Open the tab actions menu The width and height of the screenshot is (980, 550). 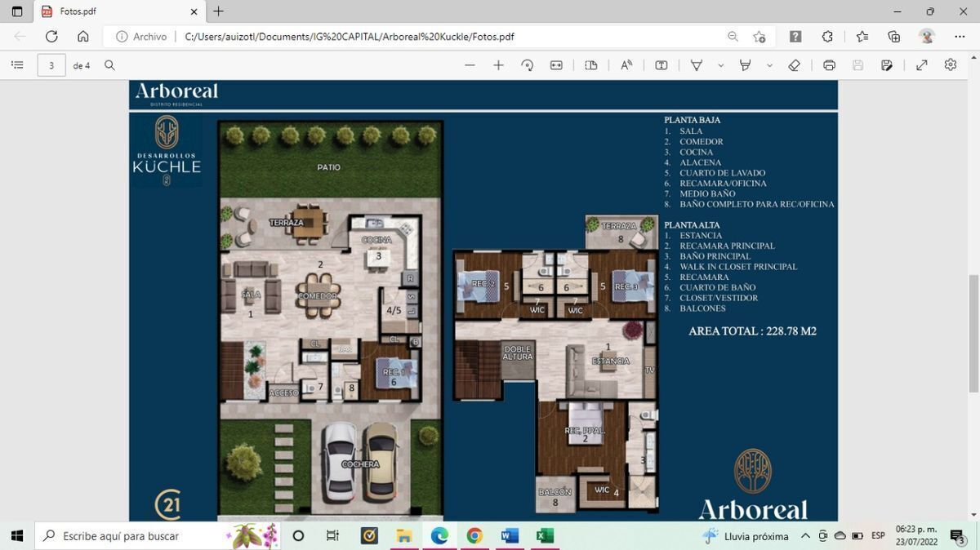tap(17, 11)
